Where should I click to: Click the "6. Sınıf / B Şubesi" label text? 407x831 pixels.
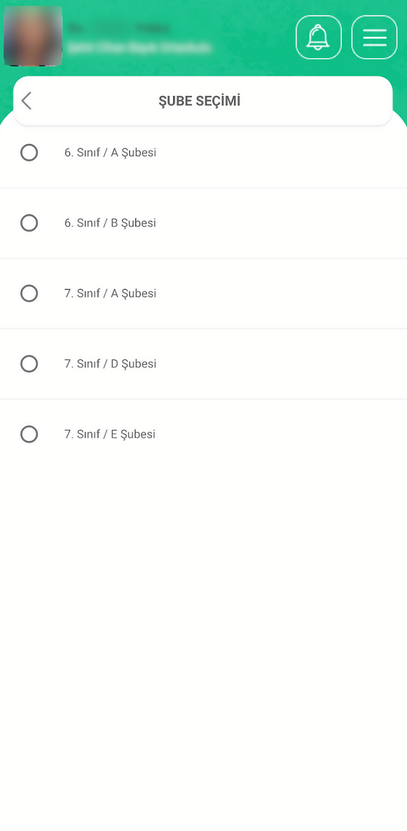tap(110, 223)
